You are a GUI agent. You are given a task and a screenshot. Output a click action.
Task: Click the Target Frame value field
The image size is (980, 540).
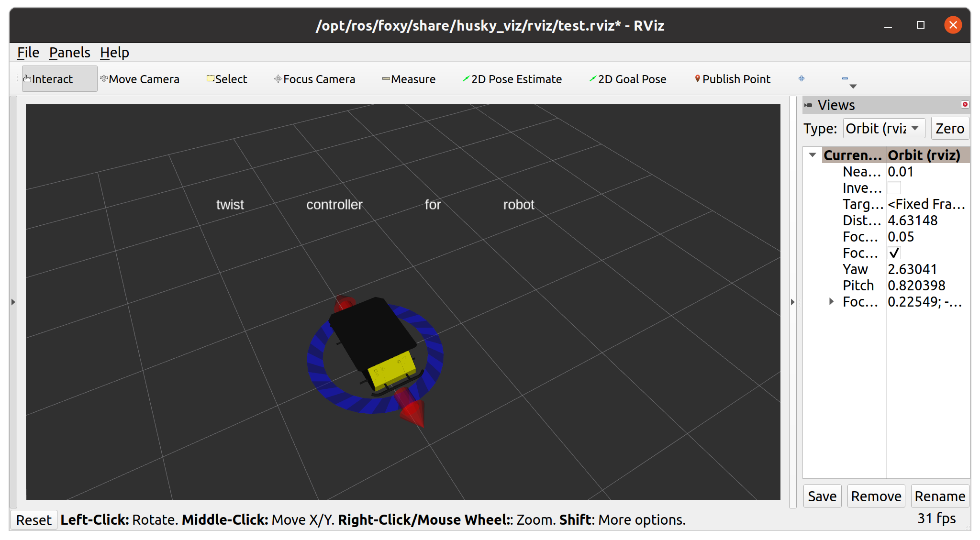pos(928,204)
